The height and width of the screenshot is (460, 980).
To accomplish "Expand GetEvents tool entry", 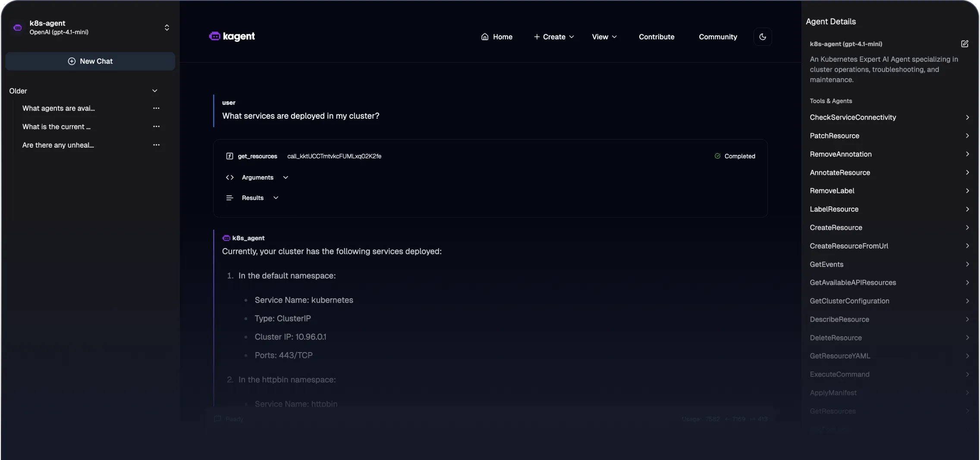I will 889,264.
